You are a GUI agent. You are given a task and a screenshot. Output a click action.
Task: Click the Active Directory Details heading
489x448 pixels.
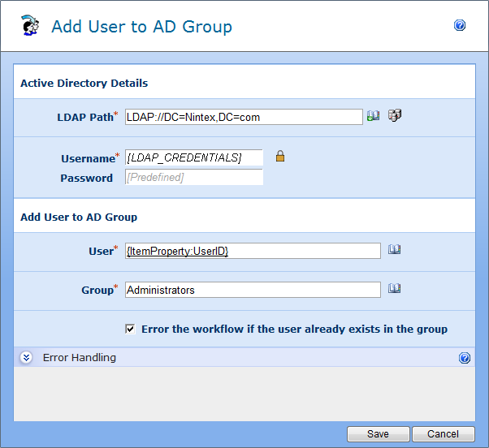(x=84, y=83)
